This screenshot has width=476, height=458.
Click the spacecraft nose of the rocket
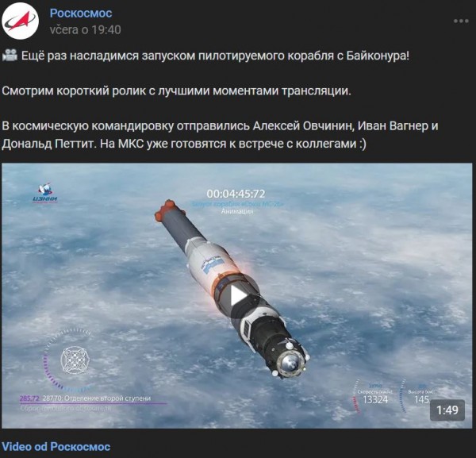pyautogui.click(x=290, y=361)
